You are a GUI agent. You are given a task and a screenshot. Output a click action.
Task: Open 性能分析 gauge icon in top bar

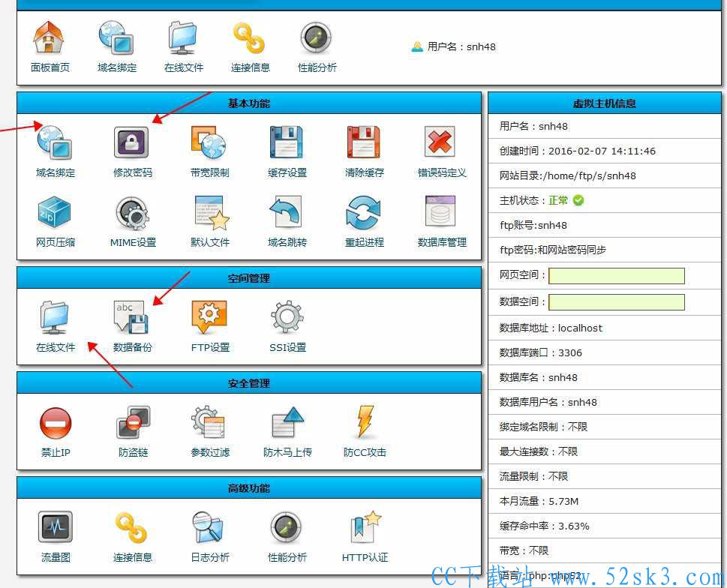pos(316,37)
